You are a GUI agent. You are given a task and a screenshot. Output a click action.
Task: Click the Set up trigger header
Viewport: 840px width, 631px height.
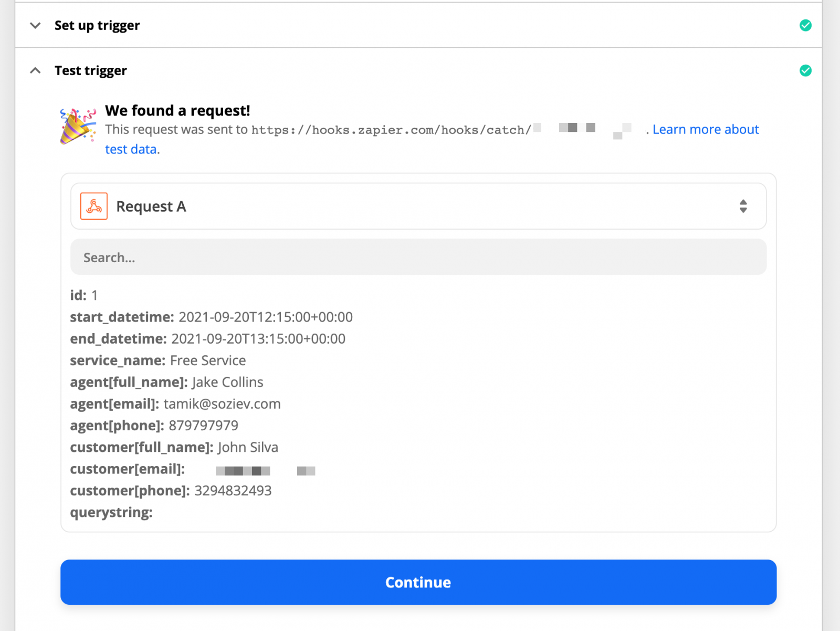[x=97, y=25]
